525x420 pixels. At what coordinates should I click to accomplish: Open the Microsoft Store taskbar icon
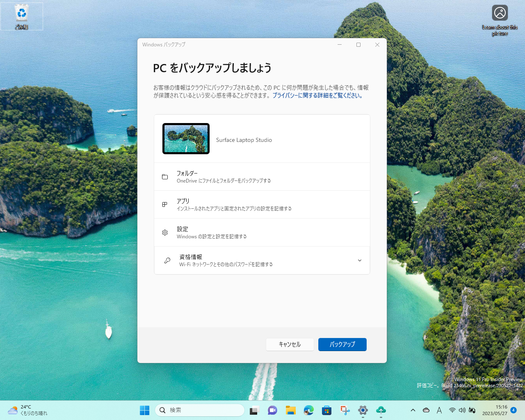(x=326, y=410)
